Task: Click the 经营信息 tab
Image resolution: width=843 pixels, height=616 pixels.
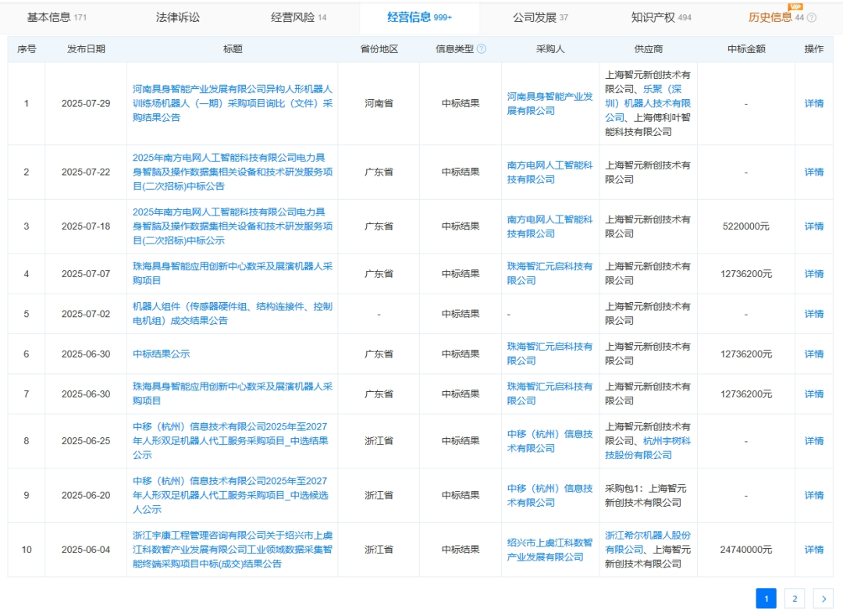Action: (419, 18)
